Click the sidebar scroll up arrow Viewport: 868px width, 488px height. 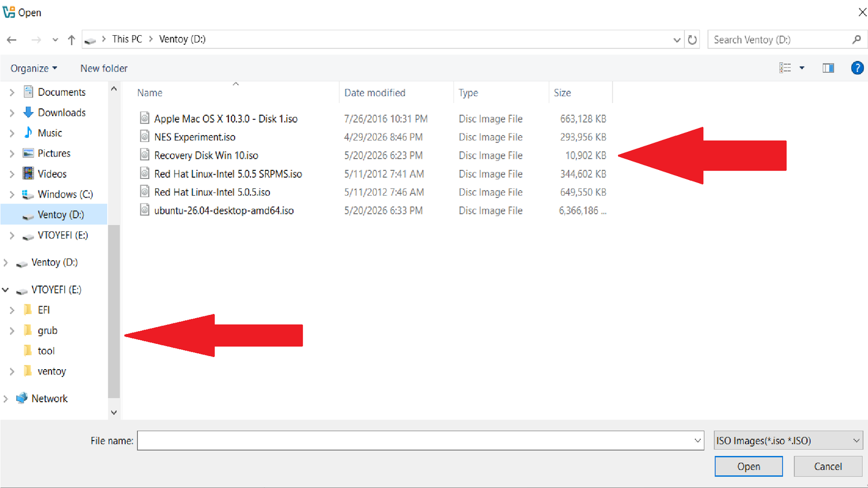tap(114, 89)
